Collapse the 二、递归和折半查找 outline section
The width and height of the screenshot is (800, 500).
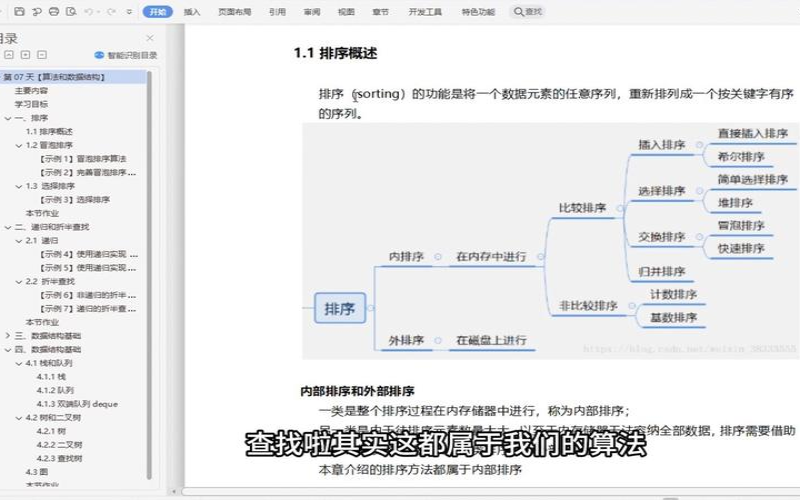[x=8, y=227]
